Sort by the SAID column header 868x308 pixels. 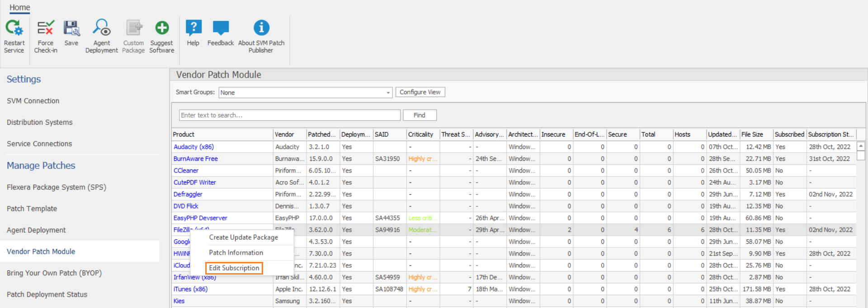(390, 135)
